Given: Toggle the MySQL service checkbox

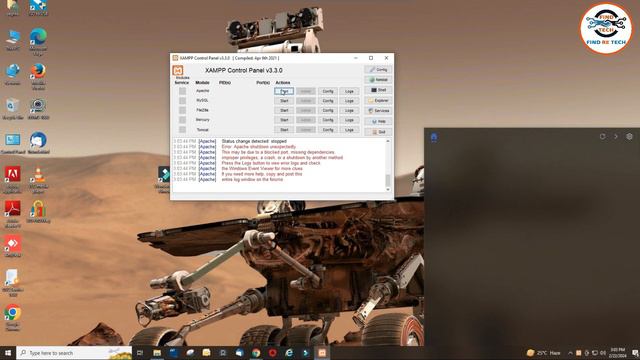Looking at the screenshot, I should click(182, 100).
